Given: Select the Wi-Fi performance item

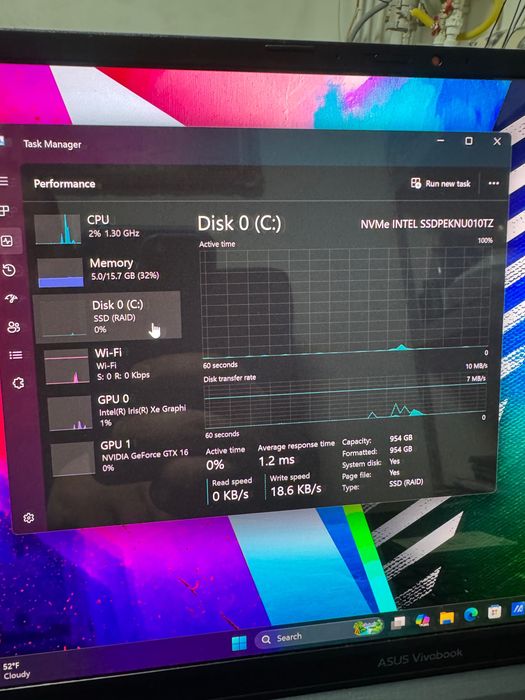Looking at the screenshot, I should 114,365.
